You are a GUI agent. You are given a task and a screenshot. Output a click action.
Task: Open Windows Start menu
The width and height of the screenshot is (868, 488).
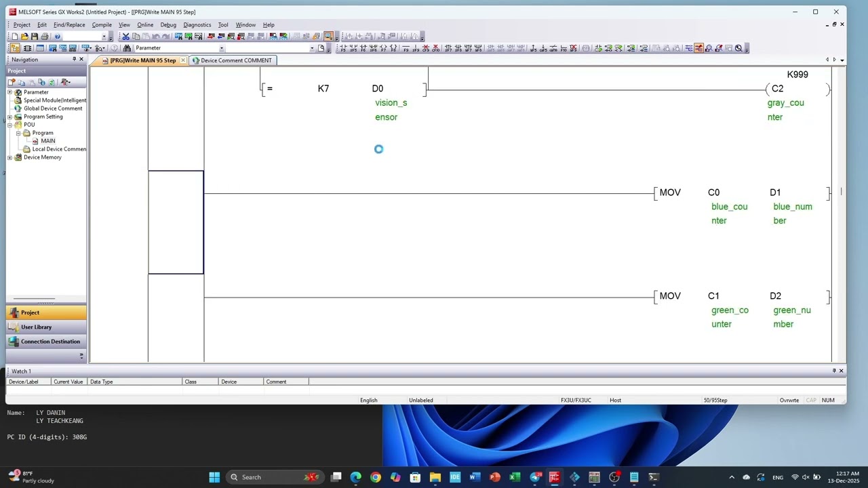pos(214,477)
